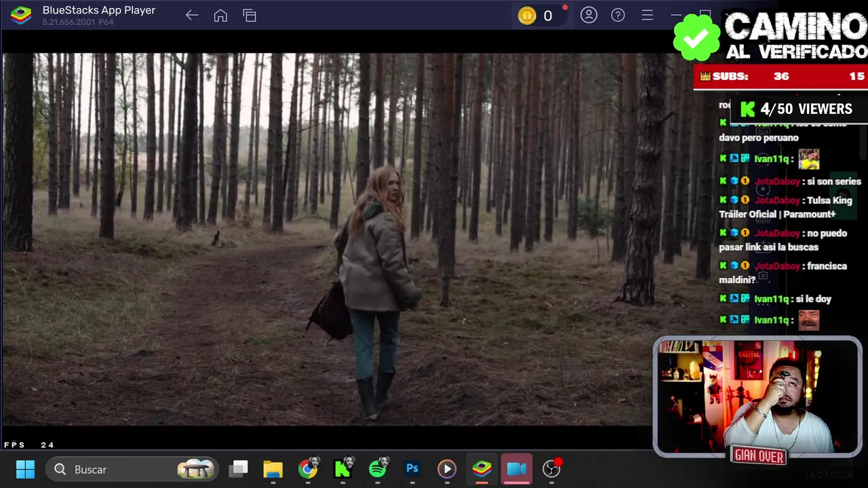Viewport: 868px width, 488px height.
Task: Open the media player play-button taskbar icon
Action: tap(447, 469)
